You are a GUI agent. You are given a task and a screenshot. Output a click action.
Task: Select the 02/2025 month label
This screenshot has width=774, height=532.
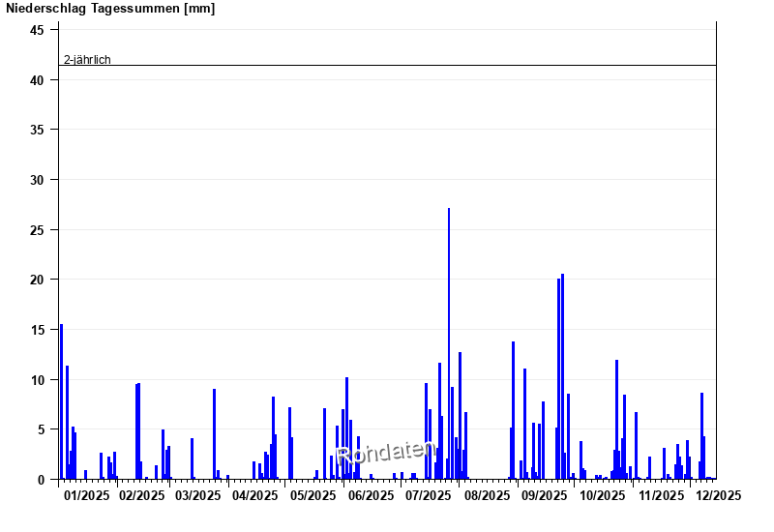[x=142, y=496]
